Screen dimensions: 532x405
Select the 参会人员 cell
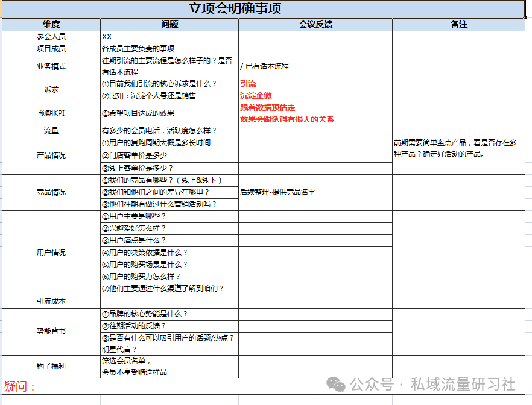pos(51,37)
